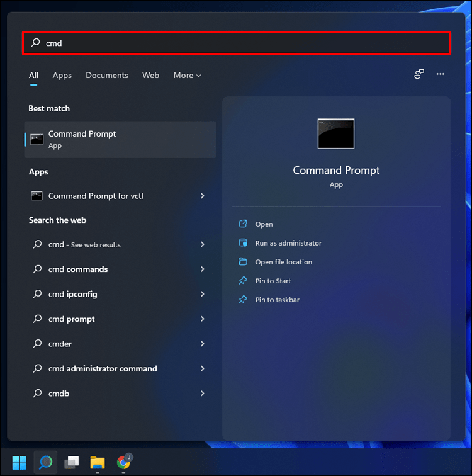Viewport: 472px width, 476px height.
Task: Click the search icon beside cmdb
Action: [x=37, y=393]
